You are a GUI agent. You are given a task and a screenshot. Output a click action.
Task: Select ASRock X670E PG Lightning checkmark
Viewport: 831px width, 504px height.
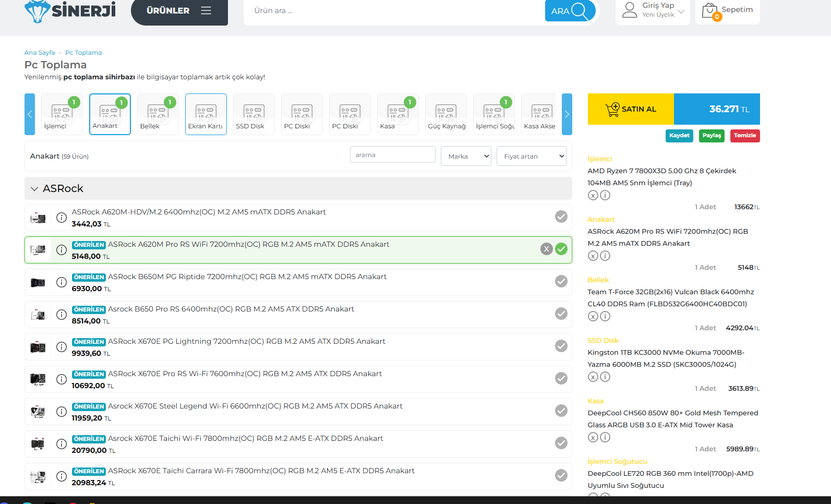click(x=561, y=346)
